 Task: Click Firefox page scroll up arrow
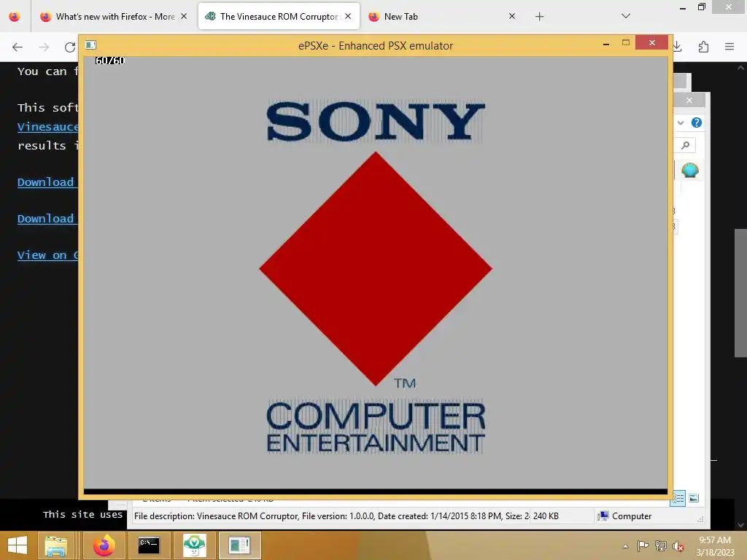741,68
